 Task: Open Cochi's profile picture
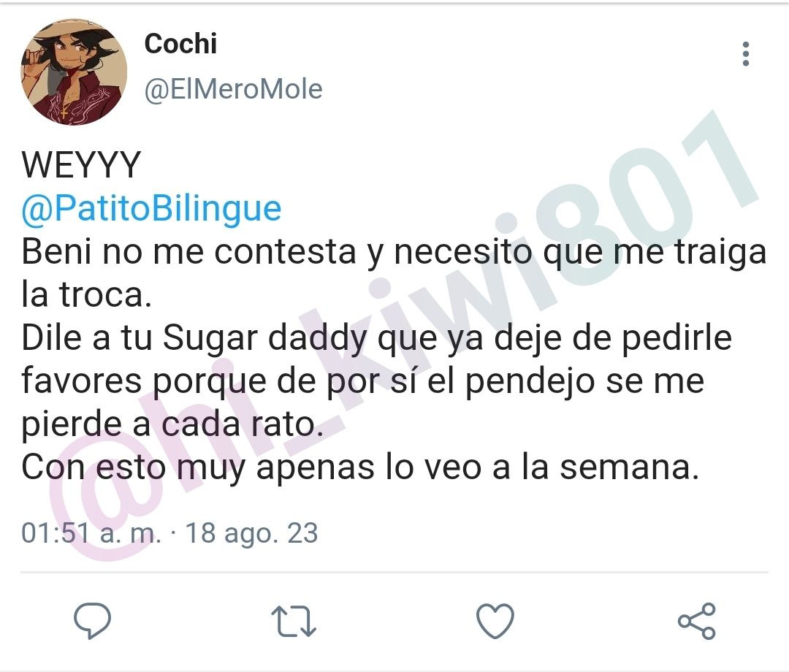pyautogui.click(x=74, y=72)
